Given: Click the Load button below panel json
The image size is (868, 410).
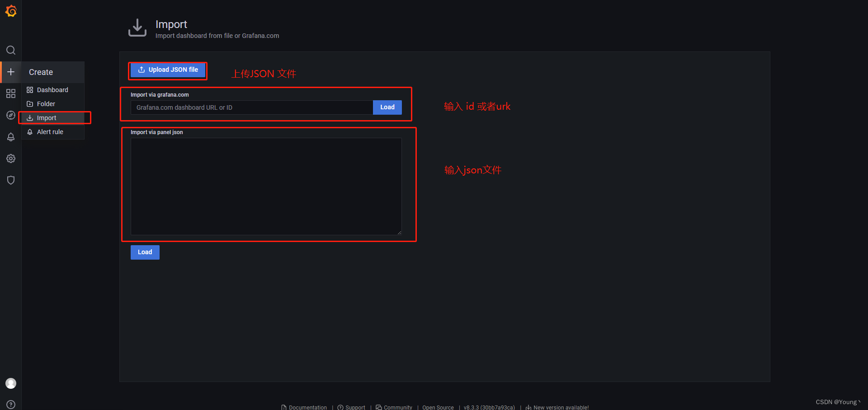Looking at the screenshot, I should point(145,252).
